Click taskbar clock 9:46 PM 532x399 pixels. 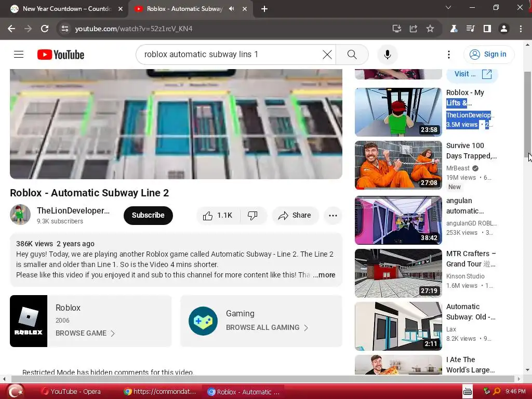click(x=515, y=392)
